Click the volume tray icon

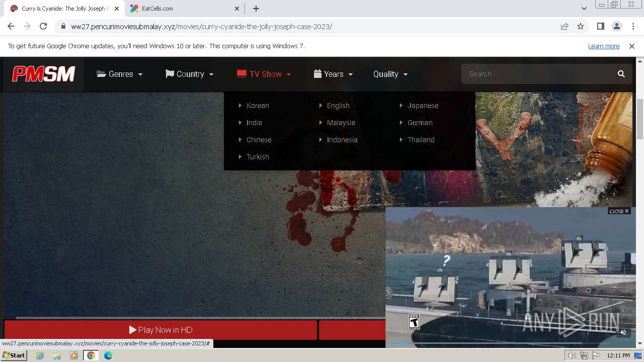point(572,355)
